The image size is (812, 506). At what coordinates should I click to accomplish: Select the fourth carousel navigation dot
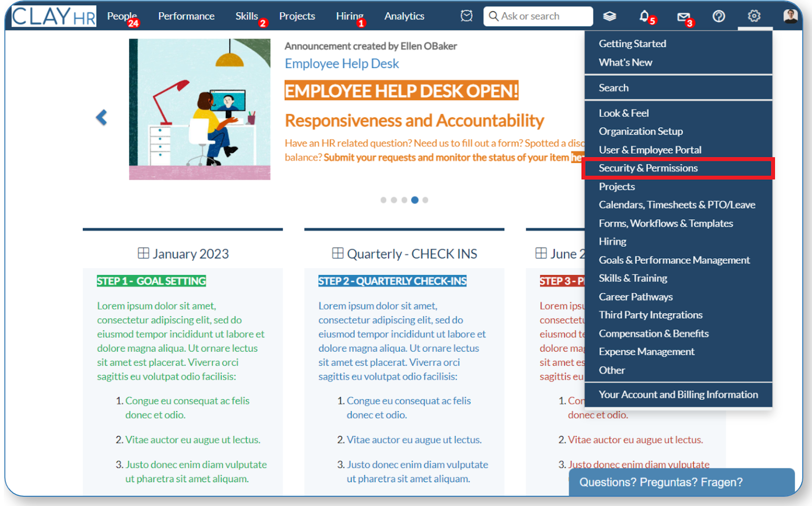pos(415,200)
